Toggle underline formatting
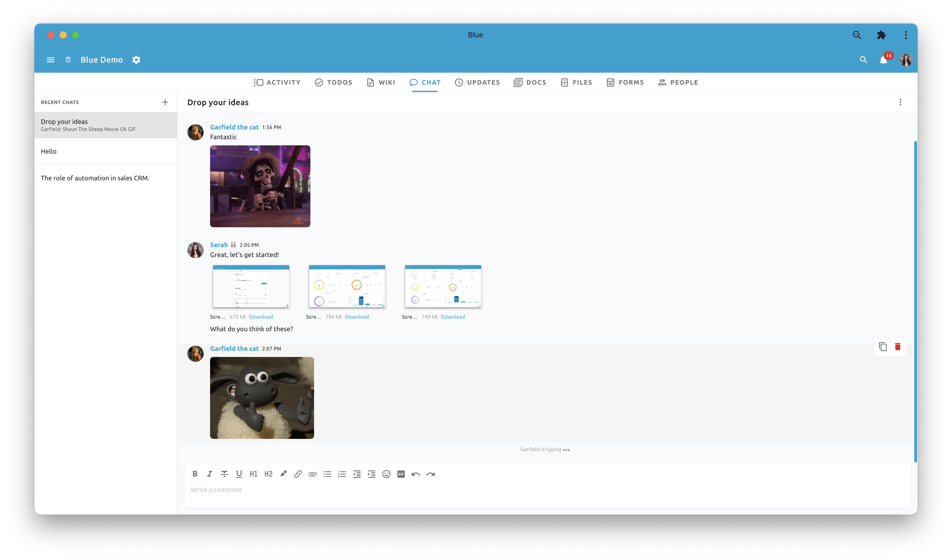The width and height of the screenshot is (952, 560). tap(239, 474)
